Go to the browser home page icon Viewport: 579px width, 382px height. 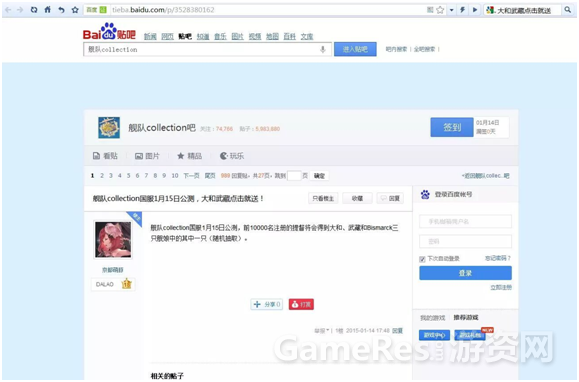48,10
